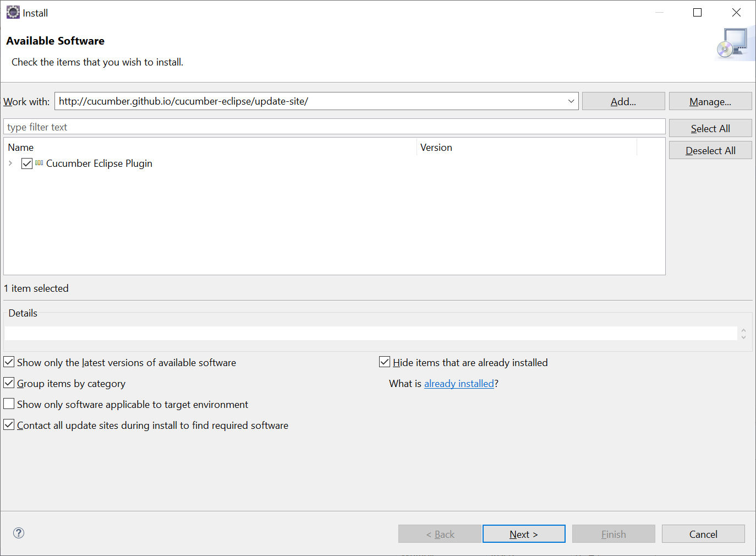Toggle Show only the latest versions checkbox

[x=9, y=362]
